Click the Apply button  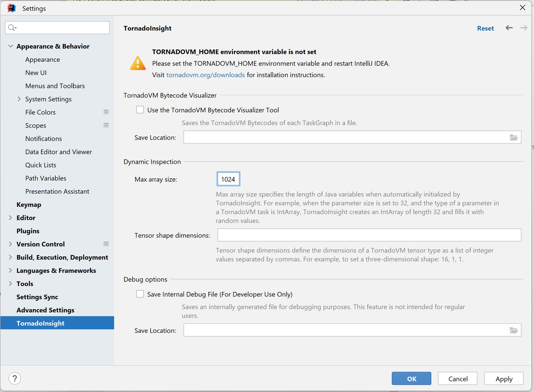[504, 378]
